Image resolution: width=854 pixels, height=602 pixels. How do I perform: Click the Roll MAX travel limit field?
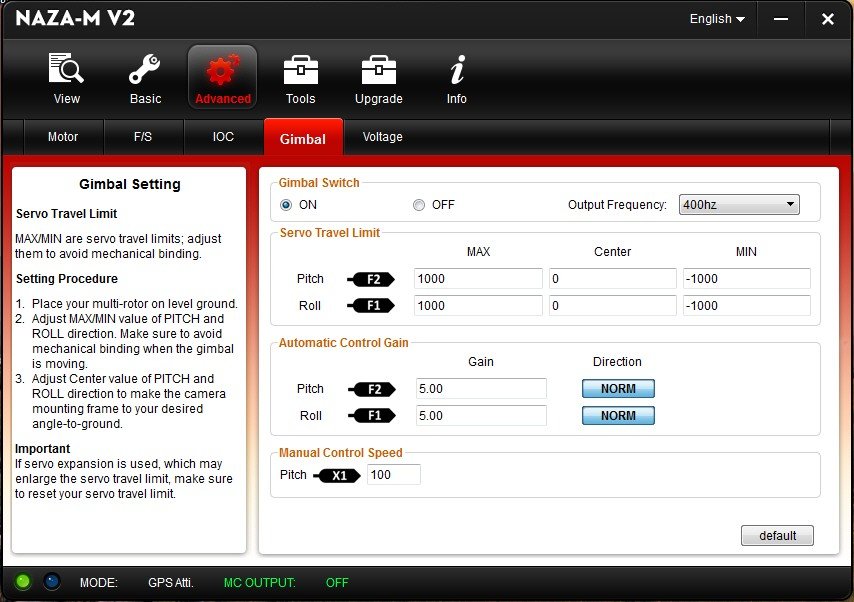478,306
